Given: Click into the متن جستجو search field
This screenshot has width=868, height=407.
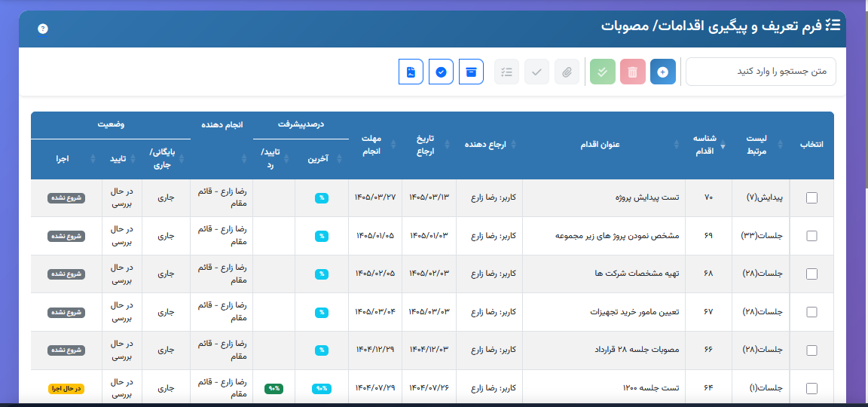Looking at the screenshot, I should pos(760,72).
